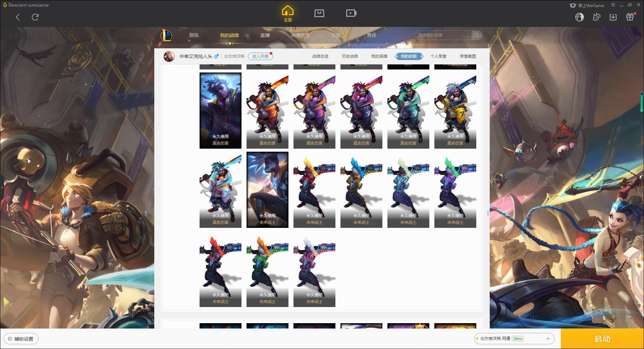Open the 主页 home icon
Viewport: 644px width, 349px height.
tap(287, 14)
